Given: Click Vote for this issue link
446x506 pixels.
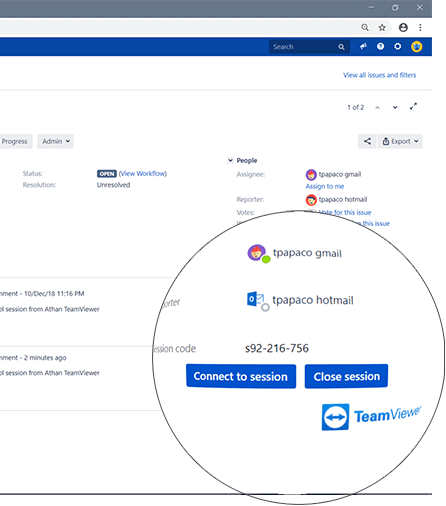Looking at the screenshot, I should (345, 212).
